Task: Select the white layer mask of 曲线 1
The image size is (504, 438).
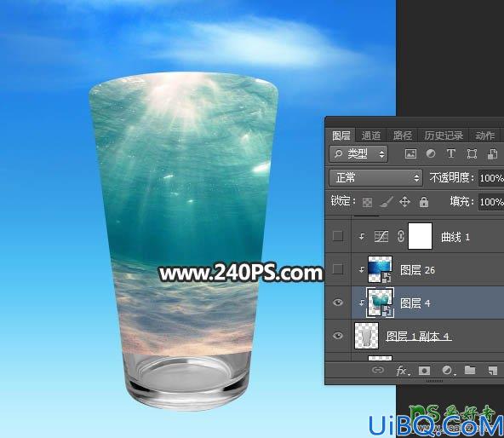Action: [x=420, y=236]
